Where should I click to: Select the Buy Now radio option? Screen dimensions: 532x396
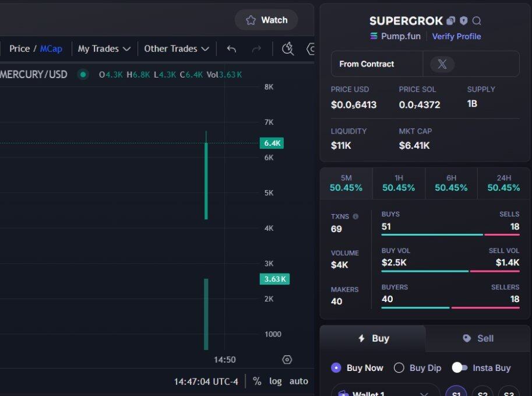(x=336, y=368)
